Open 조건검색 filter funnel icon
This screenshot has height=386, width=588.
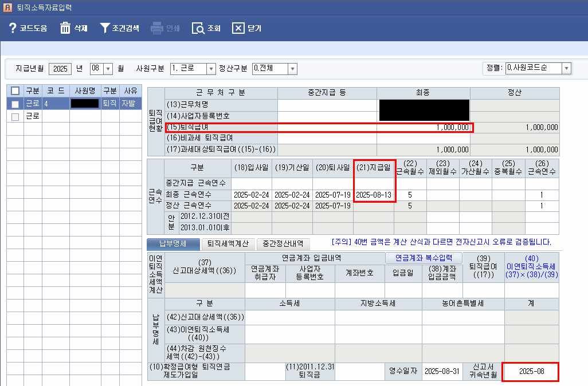pyautogui.click(x=104, y=28)
